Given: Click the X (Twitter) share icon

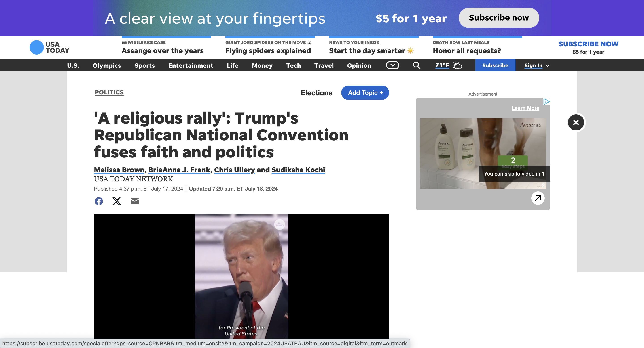Looking at the screenshot, I should (116, 201).
